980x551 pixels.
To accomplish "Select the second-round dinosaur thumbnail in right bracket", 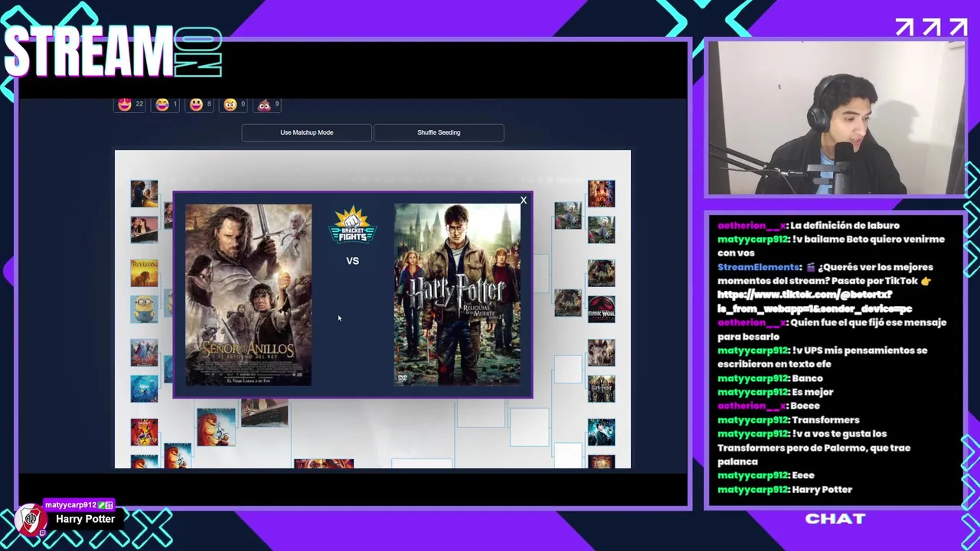I will [567, 303].
